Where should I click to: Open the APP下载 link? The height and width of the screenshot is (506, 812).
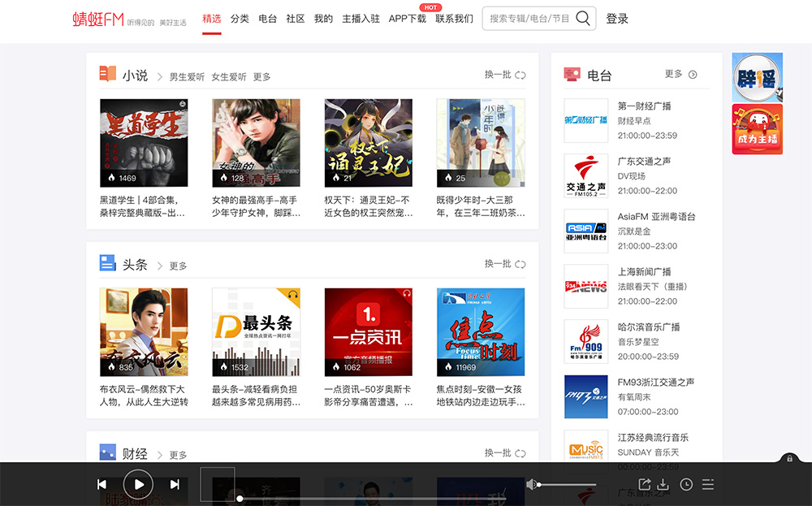click(408, 18)
